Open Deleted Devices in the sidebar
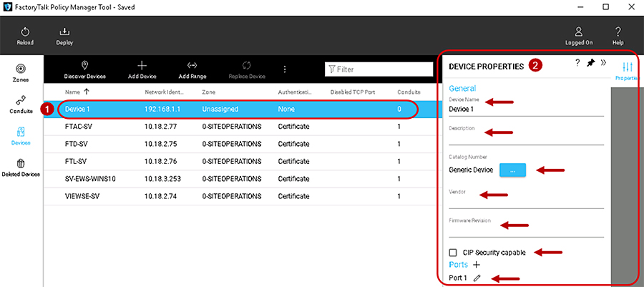The width and height of the screenshot is (644, 287). 21,168
